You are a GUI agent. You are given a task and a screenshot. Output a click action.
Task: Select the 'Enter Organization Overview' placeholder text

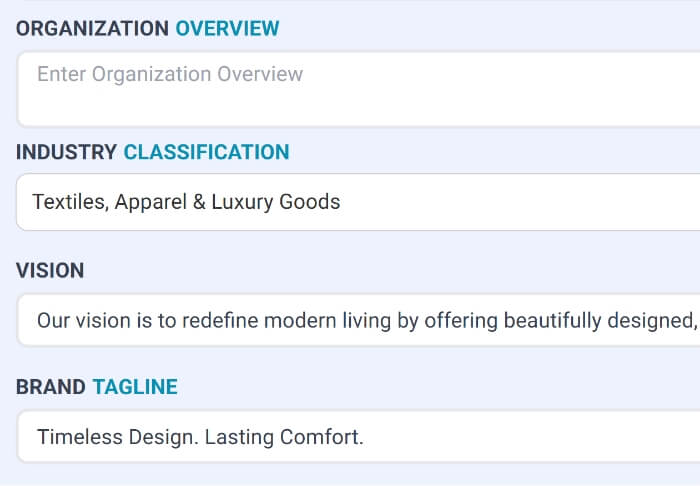[x=169, y=74]
